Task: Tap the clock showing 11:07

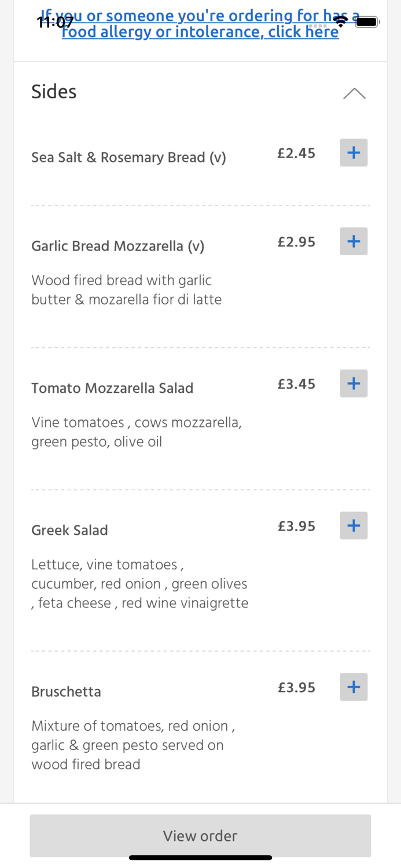Action: click(56, 21)
